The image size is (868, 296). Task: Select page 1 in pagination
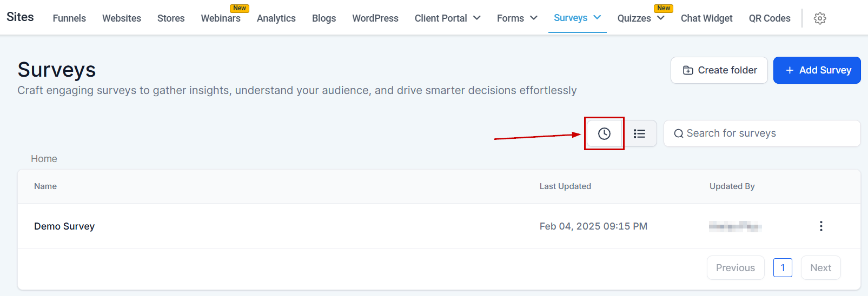(x=783, y=268)
